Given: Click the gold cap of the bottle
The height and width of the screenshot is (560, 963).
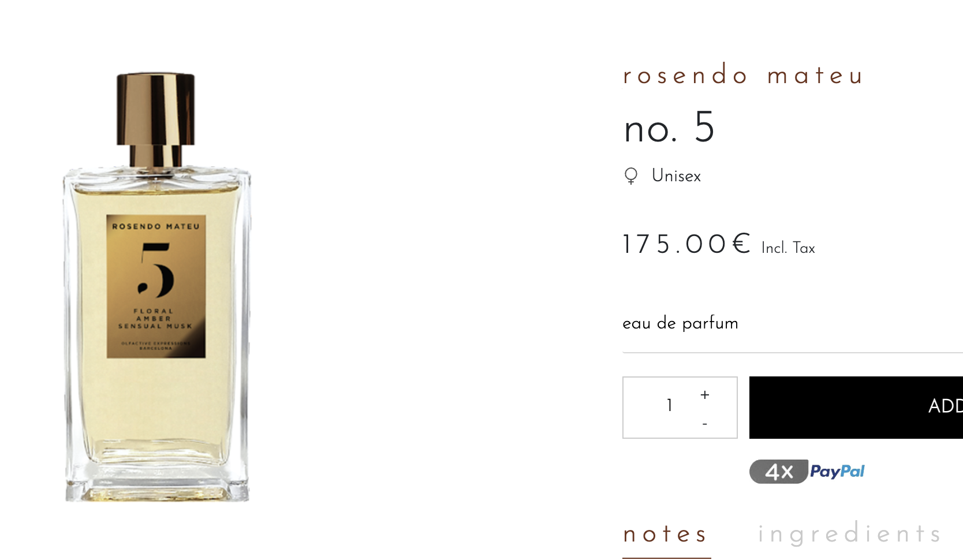Looking at the screenshot, I should point(155,109).
